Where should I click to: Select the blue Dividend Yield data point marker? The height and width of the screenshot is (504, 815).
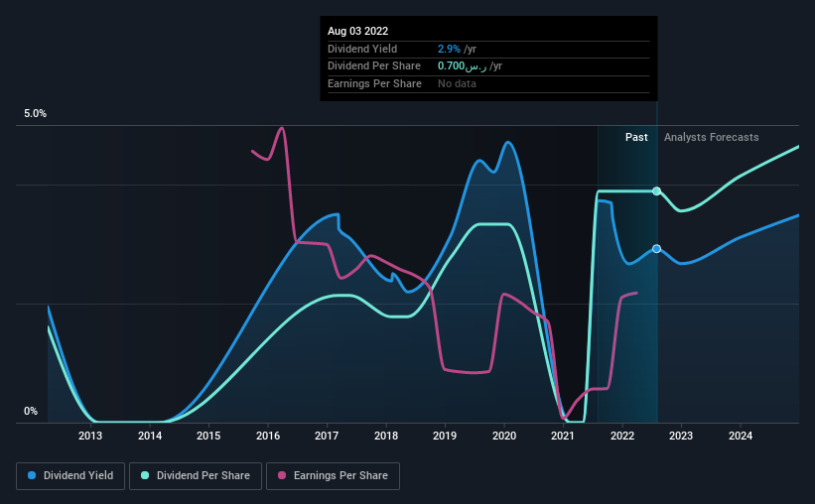coord(656,249)
